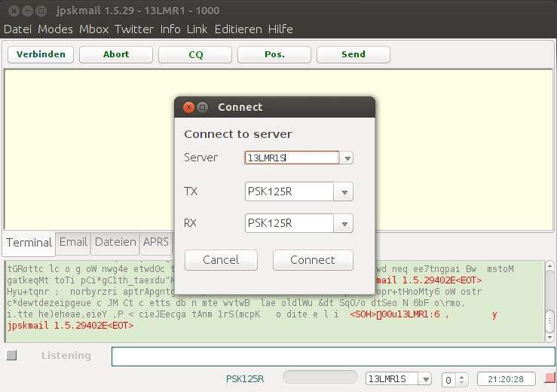Viewport: 557px width, 392px height.
Task: Switch to the Email tab
Action: pos(73,243)
